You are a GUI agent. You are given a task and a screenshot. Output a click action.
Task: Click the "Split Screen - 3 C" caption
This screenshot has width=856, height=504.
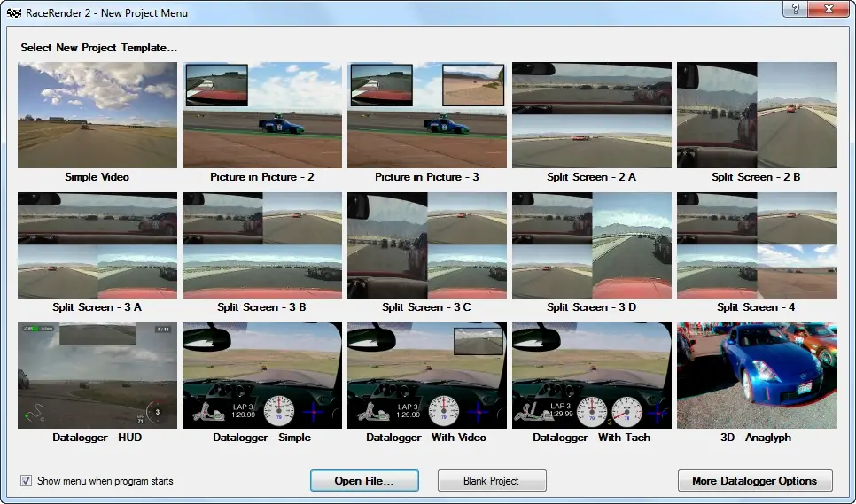pos(427,307)
